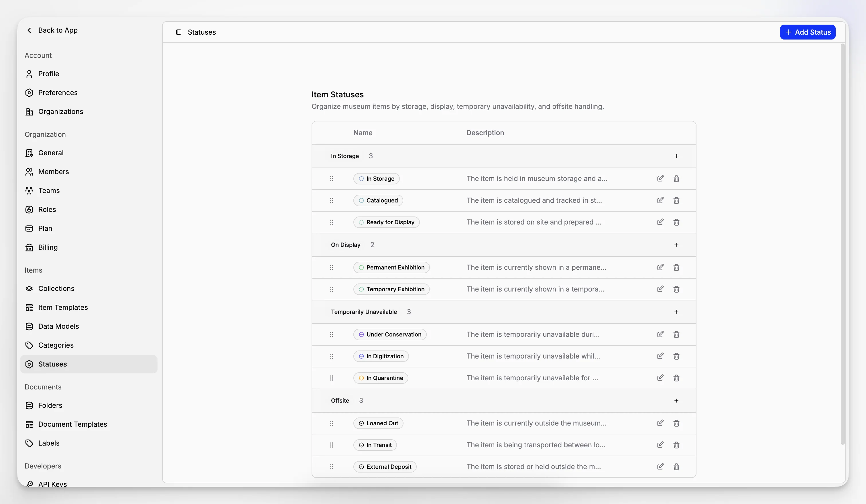Delete the Catalogued status

tap(676, 200)
